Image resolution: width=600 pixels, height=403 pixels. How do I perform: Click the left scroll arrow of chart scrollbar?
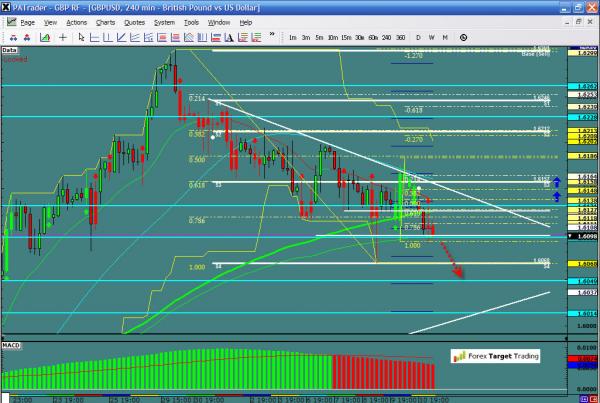pyautogui.click(x=3, y=338)
